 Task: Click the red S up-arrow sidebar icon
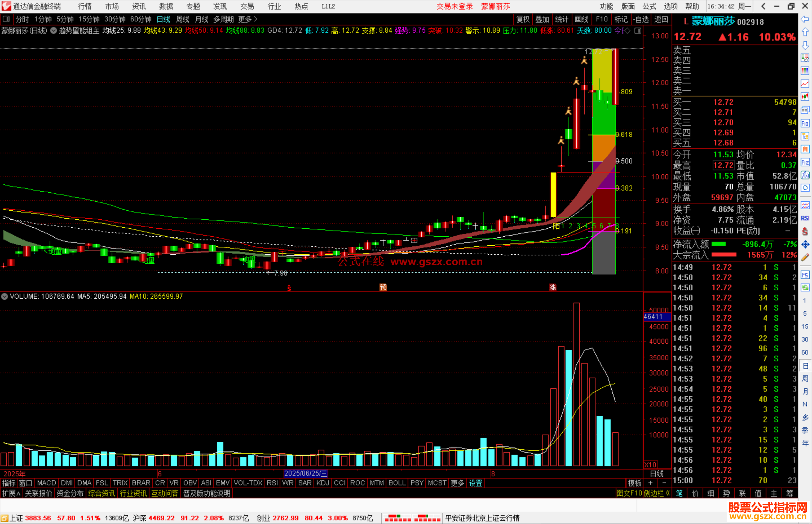pos(805,231)
